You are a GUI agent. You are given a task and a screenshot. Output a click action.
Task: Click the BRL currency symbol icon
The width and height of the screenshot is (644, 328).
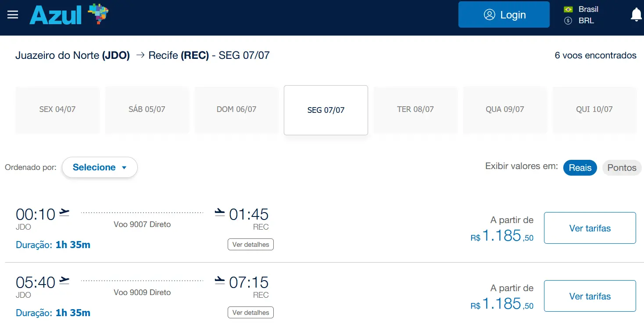pyautogui.click(x=568, y=21)
